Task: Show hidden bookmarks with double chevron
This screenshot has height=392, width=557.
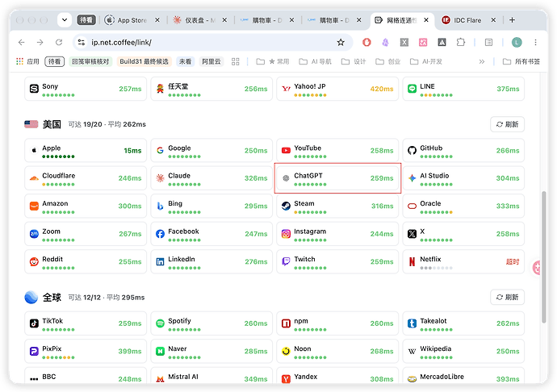Action: coord(482,61)
